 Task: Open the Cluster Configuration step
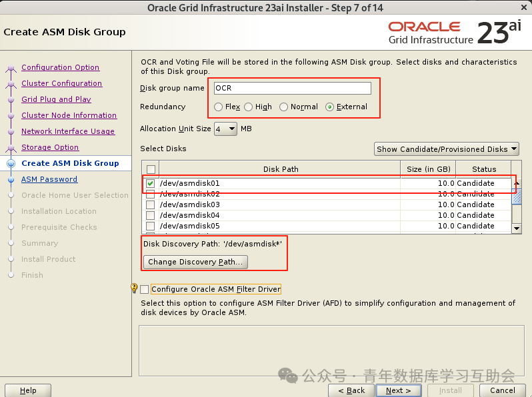[x=62, y=83]
